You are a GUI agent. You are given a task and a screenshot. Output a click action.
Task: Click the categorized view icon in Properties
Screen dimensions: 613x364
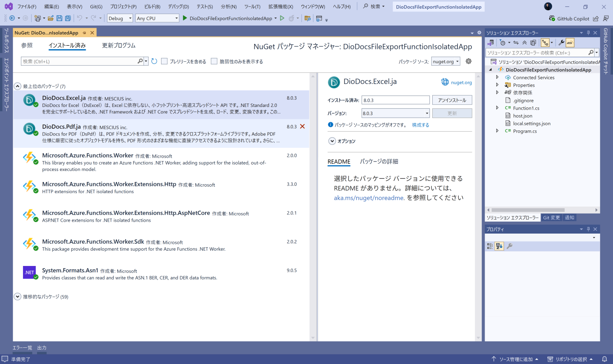(x=490, y=246)
